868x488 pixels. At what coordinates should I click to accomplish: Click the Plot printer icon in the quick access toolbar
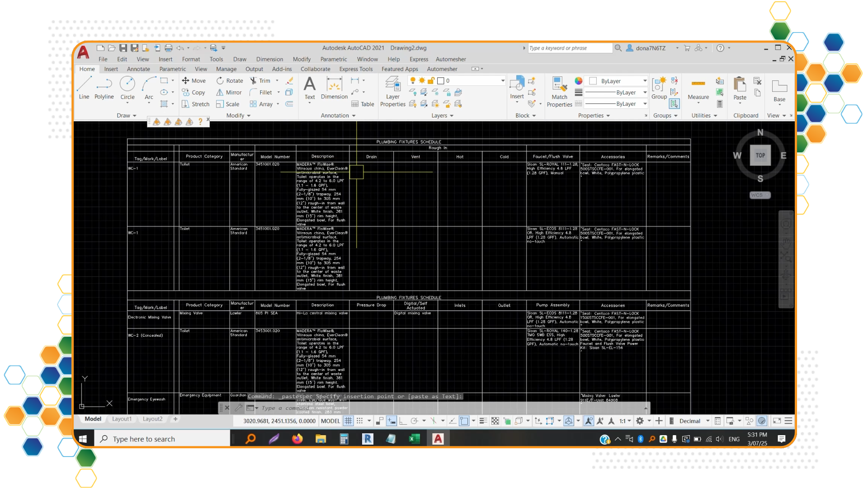(x=169, y=48)
